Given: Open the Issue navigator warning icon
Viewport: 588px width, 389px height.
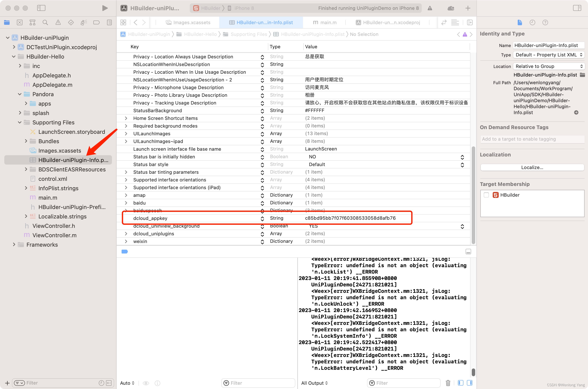Looking at the screenshot, I should 58,23.
